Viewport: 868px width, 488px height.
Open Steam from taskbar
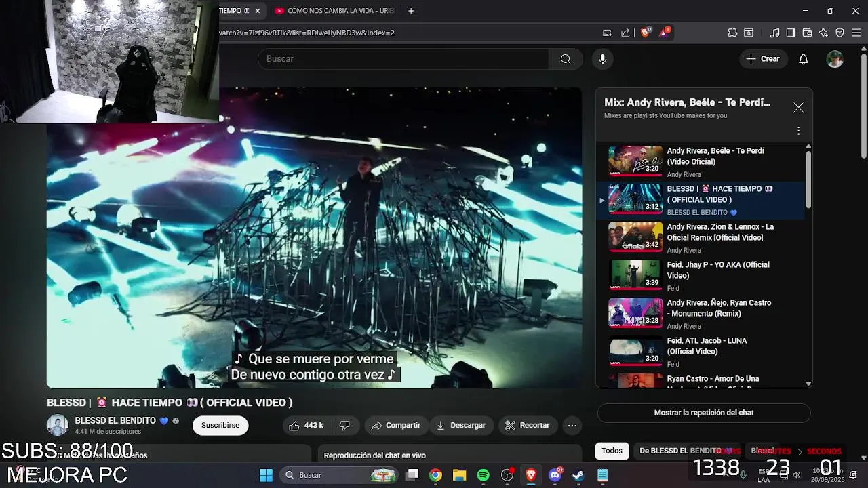pos(578,475)
